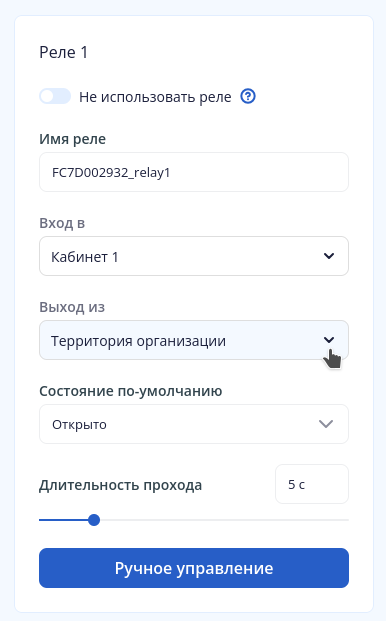
Task: Click the 'Ручное управление' button
Action: [194, 568]
